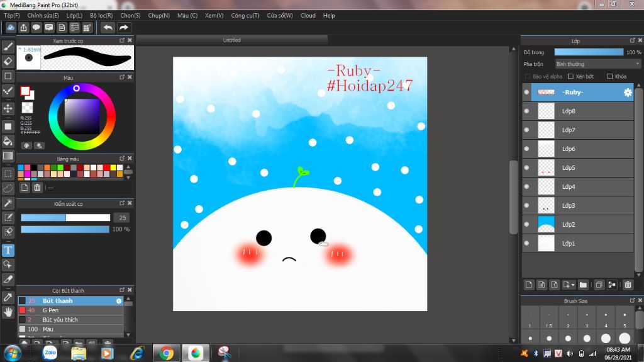Screen dimensions: 644x362
Task: Click the Undo arrow in top toolbar
Action: [108, 28]
